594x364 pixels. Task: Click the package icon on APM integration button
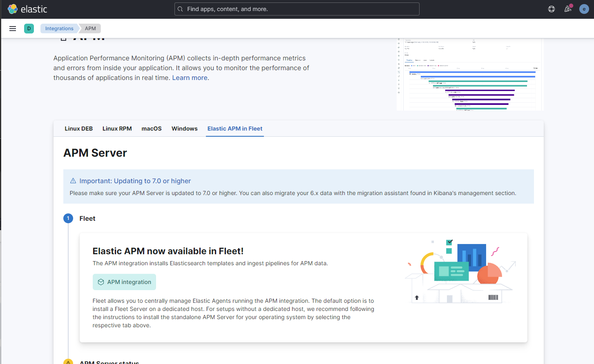pyautogui.click(x=101, y=282)
